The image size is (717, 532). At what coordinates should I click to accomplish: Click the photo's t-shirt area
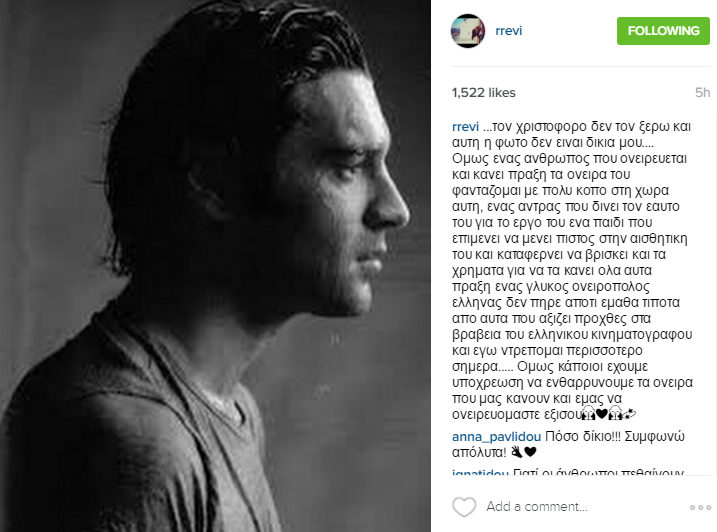pos(146,439)
